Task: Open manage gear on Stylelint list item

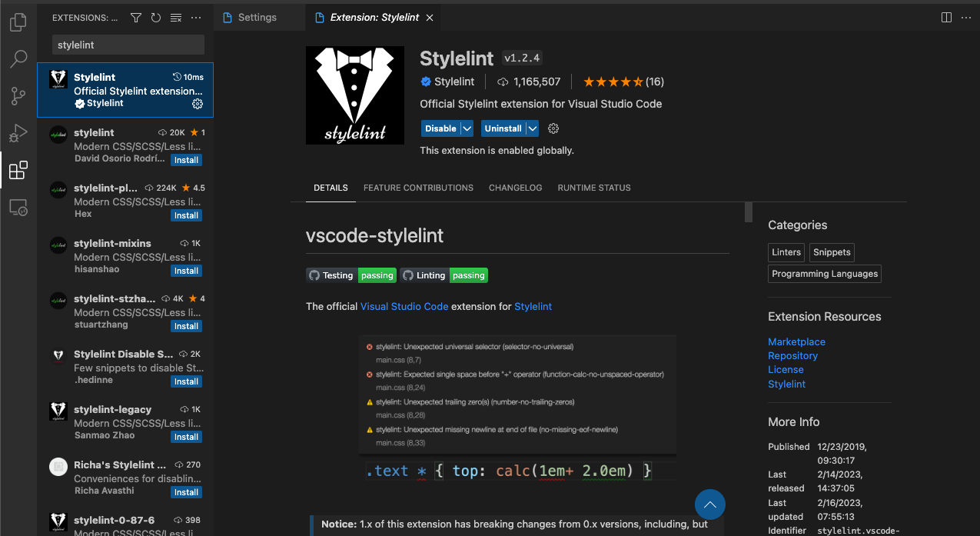Action: pos(197,104)
